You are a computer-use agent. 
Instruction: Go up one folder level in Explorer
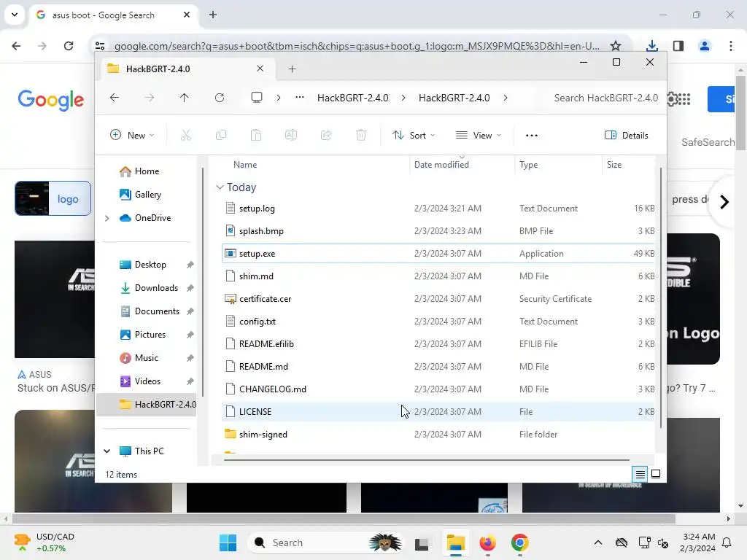[x=185, y=98]
